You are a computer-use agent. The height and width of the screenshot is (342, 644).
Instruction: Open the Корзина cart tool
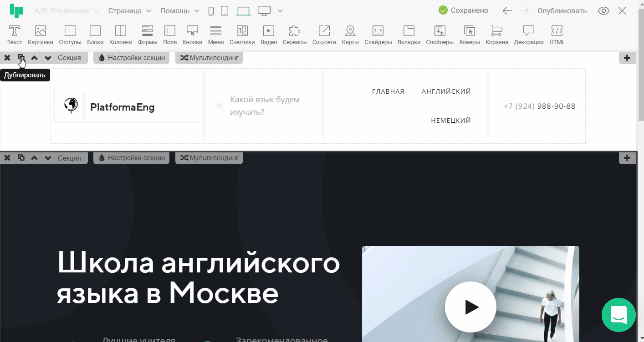(497, 35)
